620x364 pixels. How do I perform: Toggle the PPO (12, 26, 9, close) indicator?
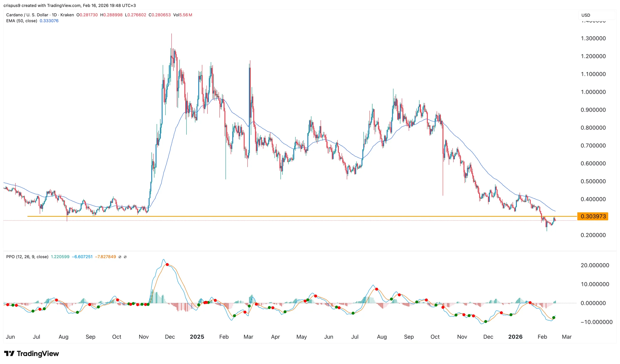[x=27, y=257]
